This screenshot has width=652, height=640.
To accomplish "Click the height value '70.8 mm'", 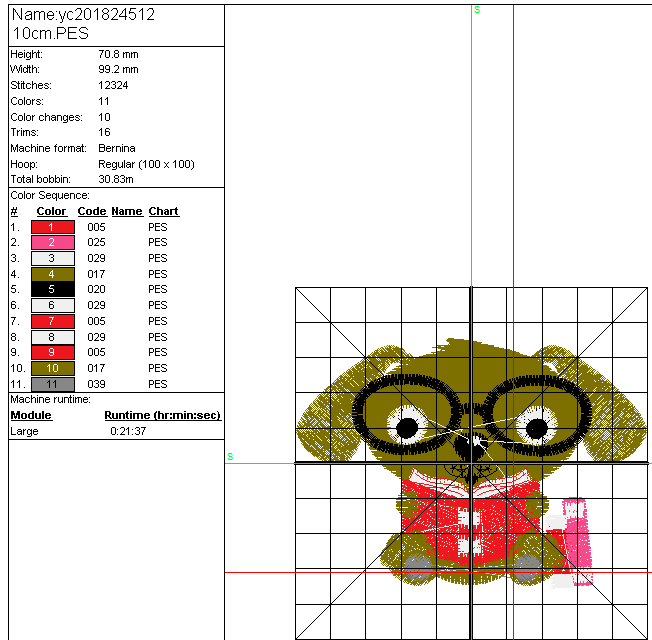I will 119,54.
